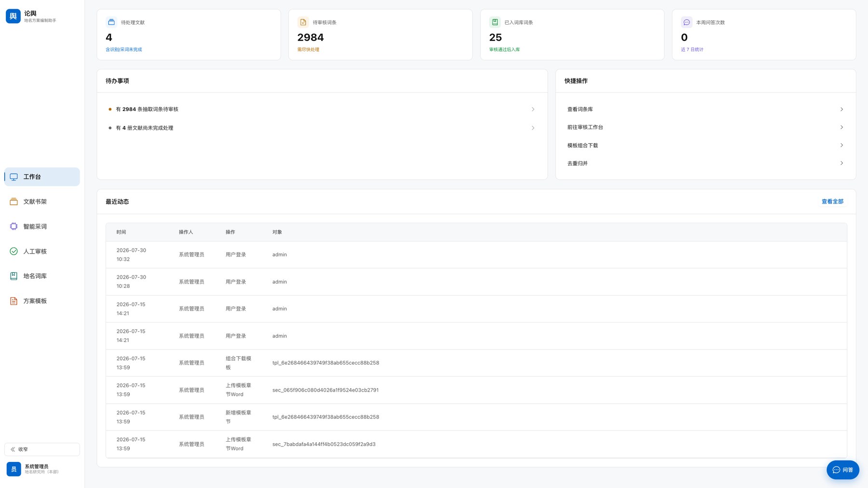Select the 去重归并 quick action text
The image size is (868, 488).
pyautogui.click(x=577, y=163)
